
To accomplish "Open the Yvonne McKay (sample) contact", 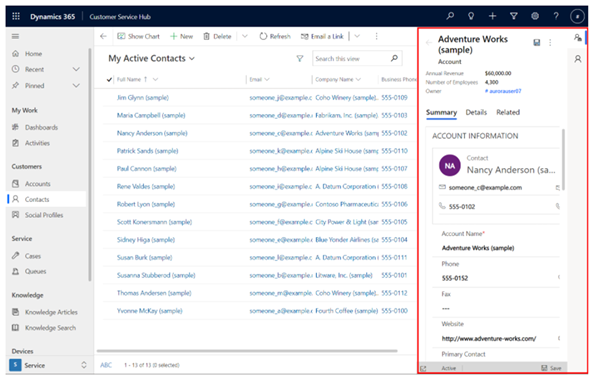I will click(x=150, y=311).
